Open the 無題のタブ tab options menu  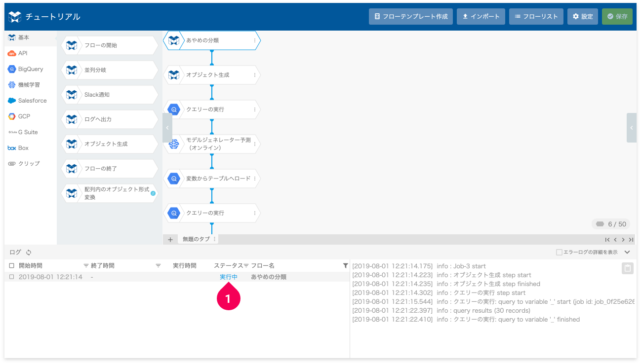214,239
